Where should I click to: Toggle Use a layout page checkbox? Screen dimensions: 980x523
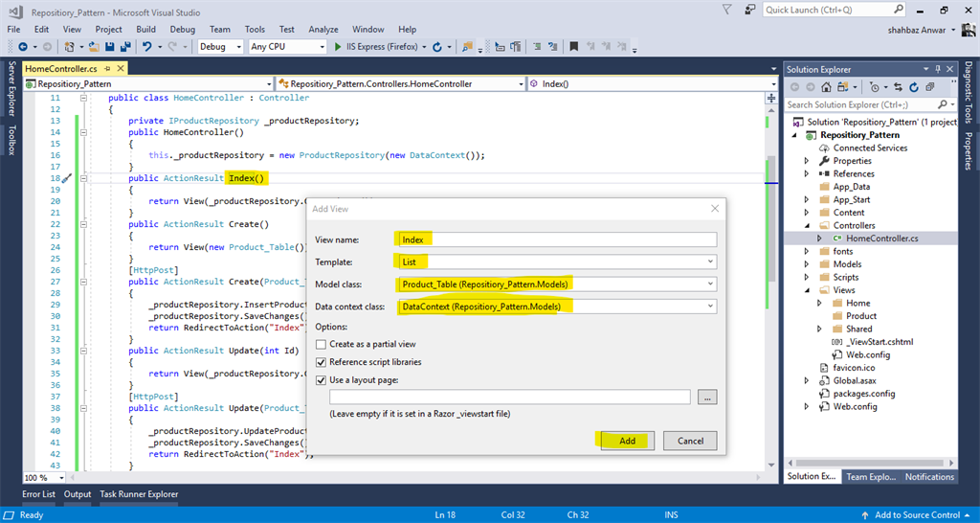click(322, 380)
